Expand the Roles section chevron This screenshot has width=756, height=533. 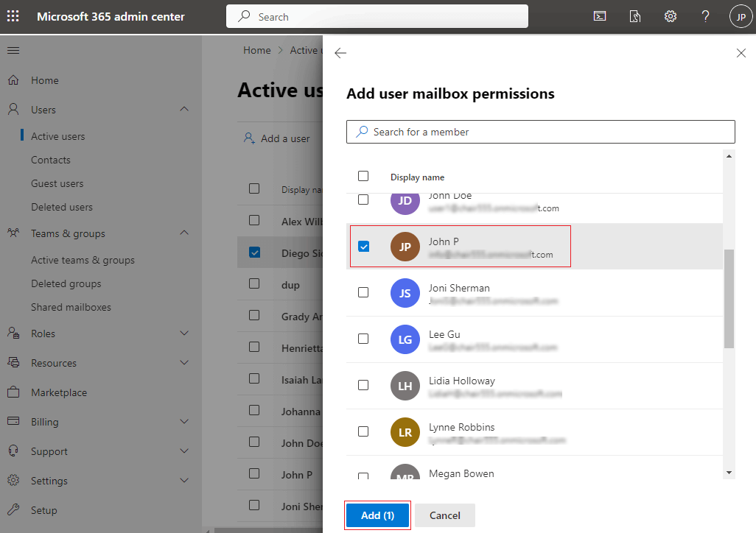[184, 333]
